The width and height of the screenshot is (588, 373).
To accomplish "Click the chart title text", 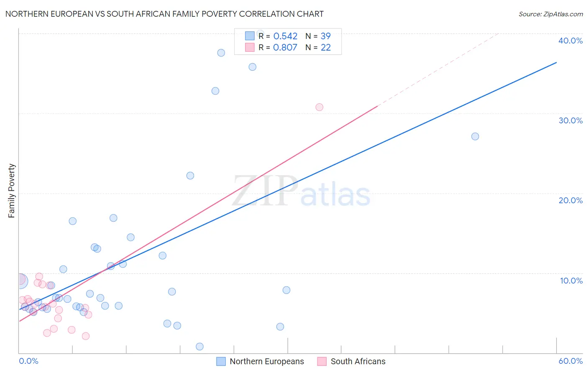I will pos(164,14).
